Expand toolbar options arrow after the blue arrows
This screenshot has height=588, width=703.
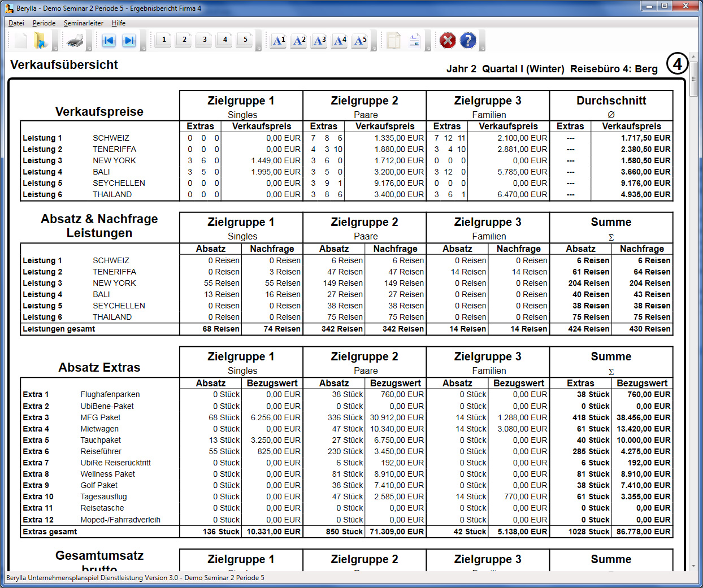[x=144, y=41]
